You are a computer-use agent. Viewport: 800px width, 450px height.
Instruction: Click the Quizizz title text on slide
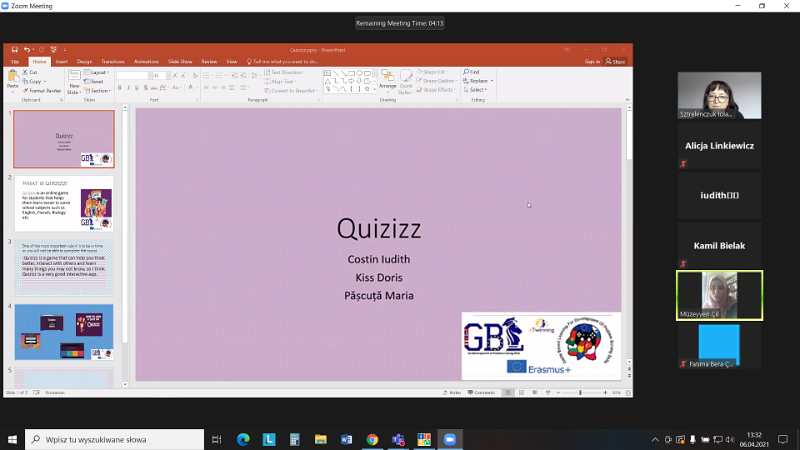[379, 229]
